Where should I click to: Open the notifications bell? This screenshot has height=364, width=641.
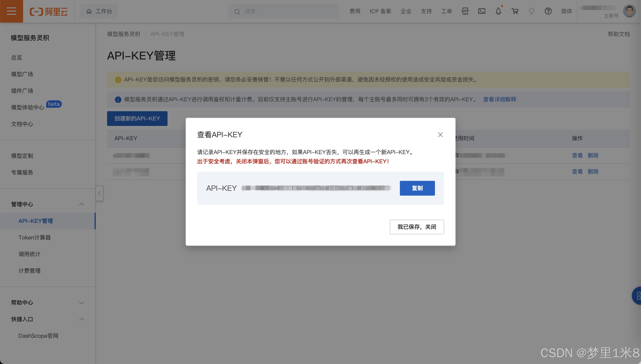pos(498,11)
